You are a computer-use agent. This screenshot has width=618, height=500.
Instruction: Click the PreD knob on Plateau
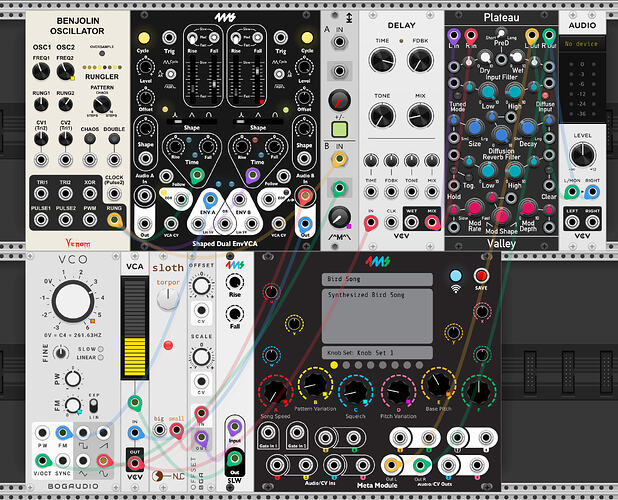tap(501, 33)
